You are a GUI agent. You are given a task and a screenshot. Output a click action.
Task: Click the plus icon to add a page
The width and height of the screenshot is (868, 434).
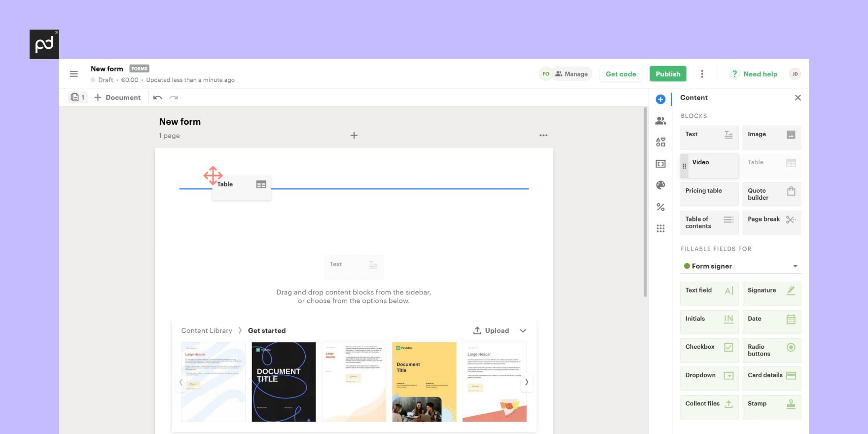point(354,135)
